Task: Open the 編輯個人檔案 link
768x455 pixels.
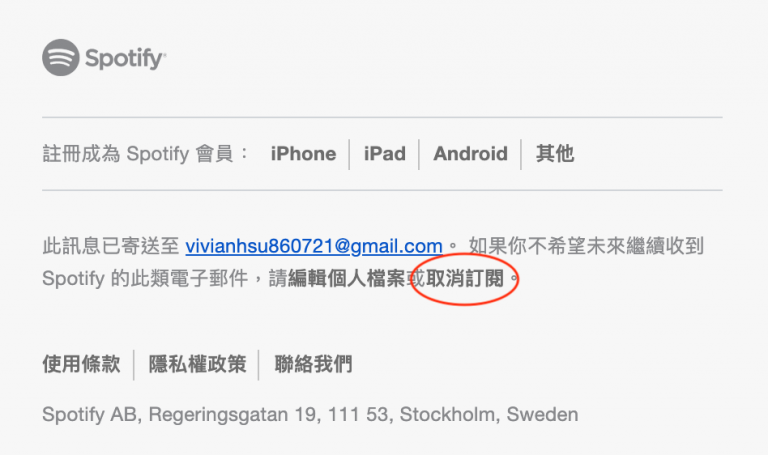Action: [347, 279]
